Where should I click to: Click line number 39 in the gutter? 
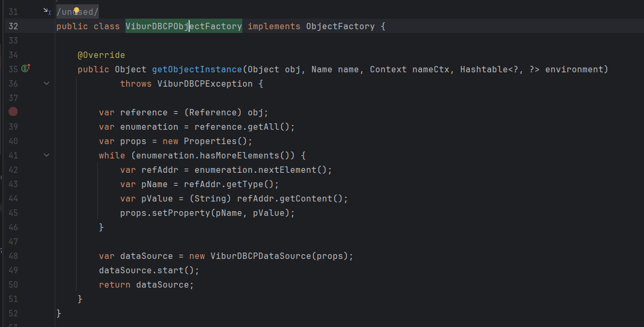point(13,127)
